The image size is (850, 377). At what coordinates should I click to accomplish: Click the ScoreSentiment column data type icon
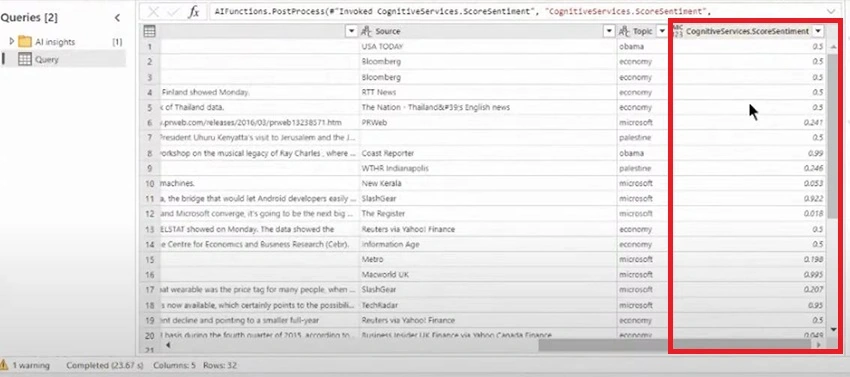coord(678,31)
